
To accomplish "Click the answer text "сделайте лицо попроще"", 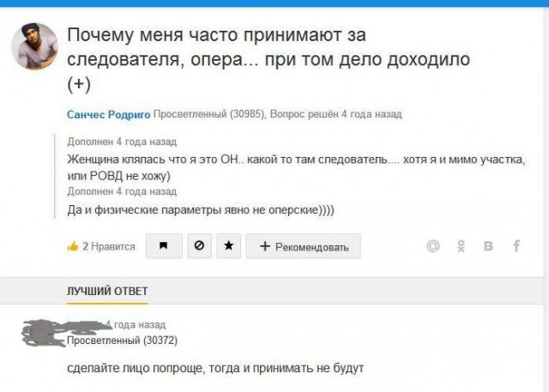I will pyautogui.click(x=215, y=369).
